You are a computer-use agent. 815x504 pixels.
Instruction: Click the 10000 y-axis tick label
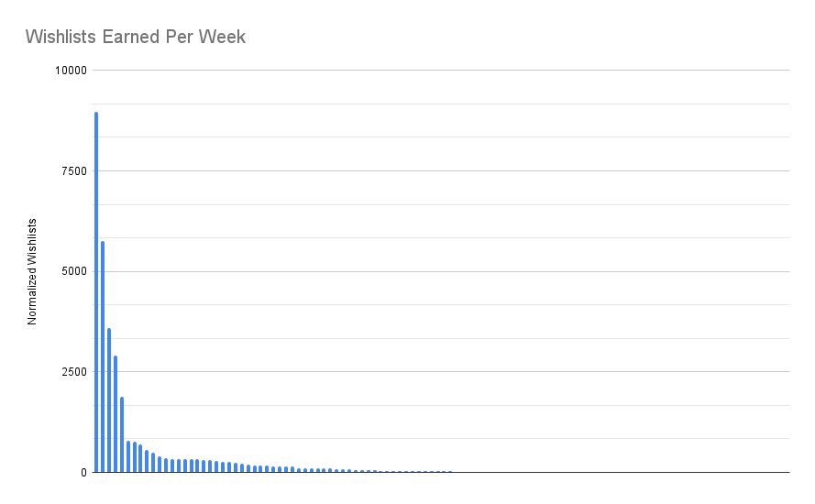[71, 71]
